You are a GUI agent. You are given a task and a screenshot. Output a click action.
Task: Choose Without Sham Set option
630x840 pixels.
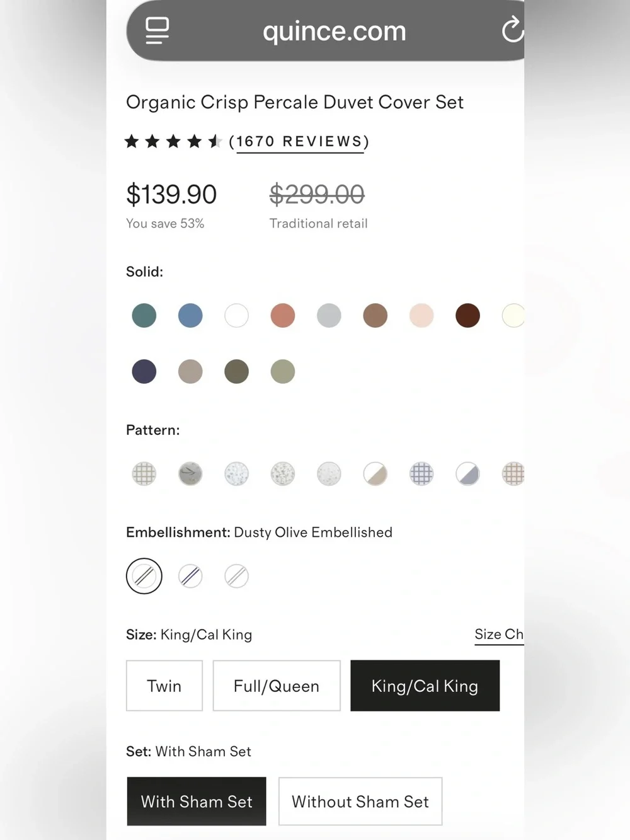(x=360, y=802)
